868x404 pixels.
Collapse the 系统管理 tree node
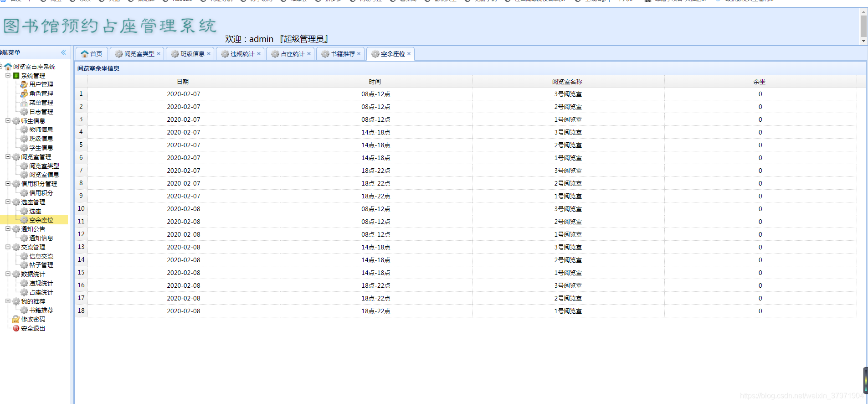(8, 75)
